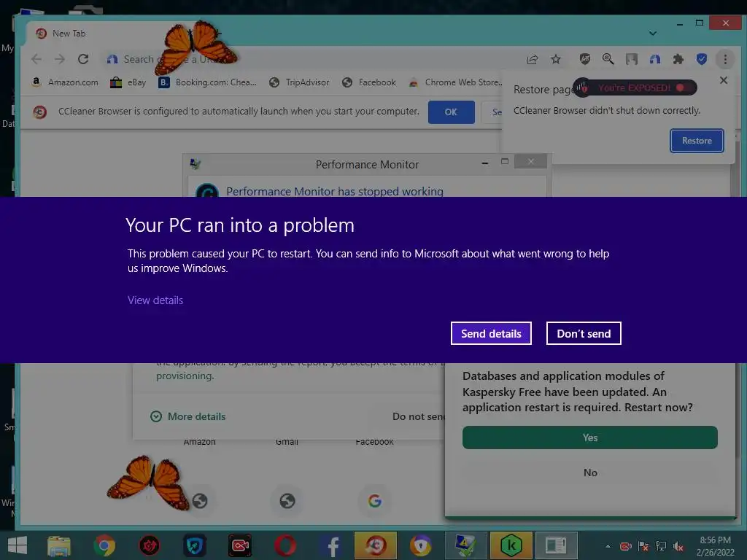Screen dimensions: 747x560
Task: Open the magnifier search extension icon
Action: tap(608, 59)
